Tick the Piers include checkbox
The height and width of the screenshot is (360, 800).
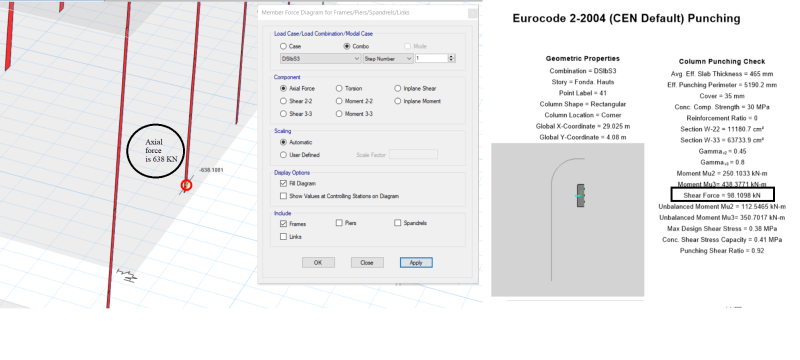(339, 223)
